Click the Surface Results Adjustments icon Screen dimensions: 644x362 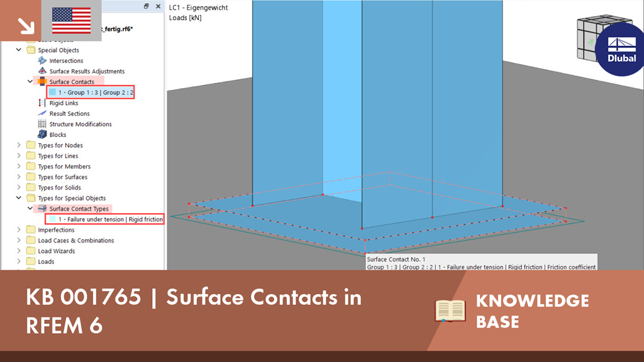pos(42,71)
